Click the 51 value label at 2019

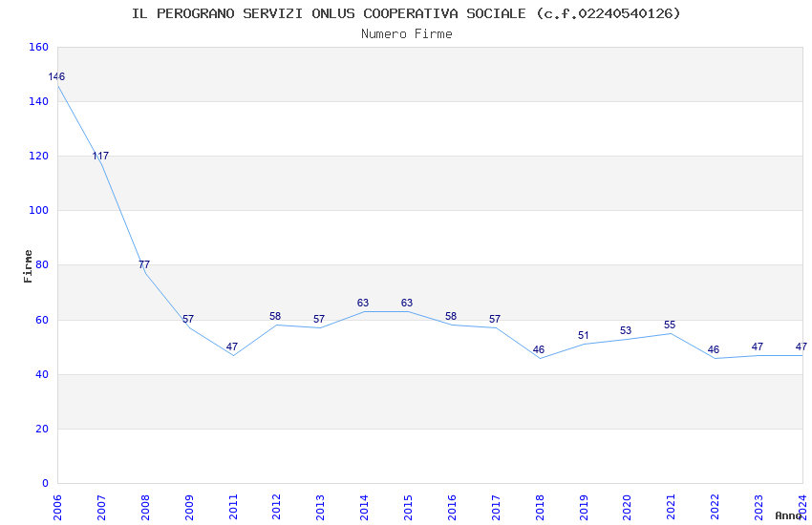tap(583, 335)
